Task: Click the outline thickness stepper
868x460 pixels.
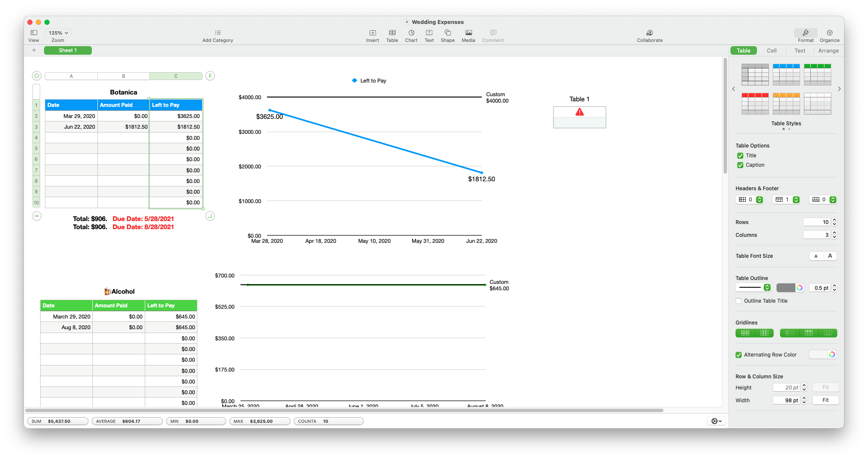Action: (x=835, y=288)
